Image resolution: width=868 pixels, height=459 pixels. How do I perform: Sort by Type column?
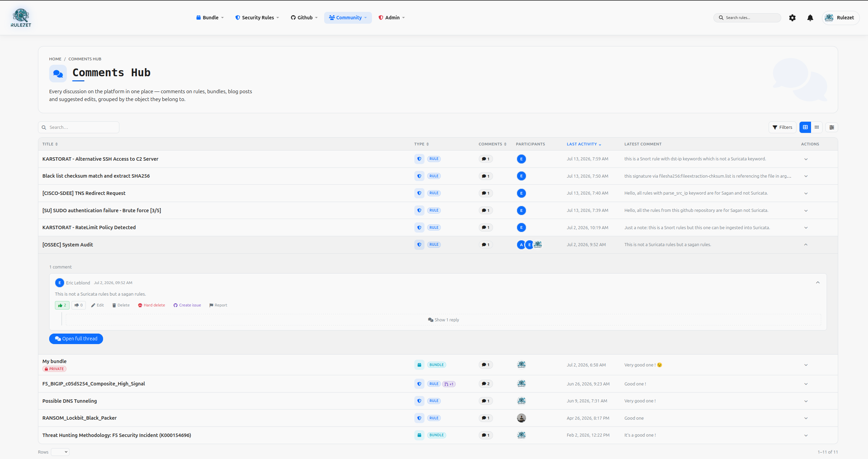click(421, 144)
